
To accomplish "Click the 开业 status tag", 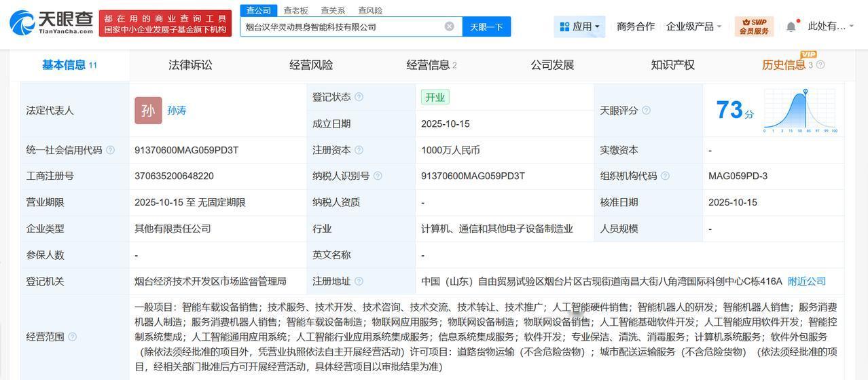I will [435, 97].
